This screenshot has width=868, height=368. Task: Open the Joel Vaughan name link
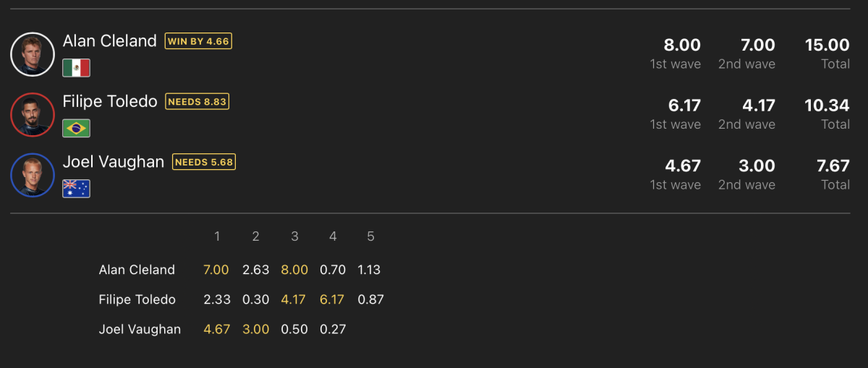click(114, 162)
